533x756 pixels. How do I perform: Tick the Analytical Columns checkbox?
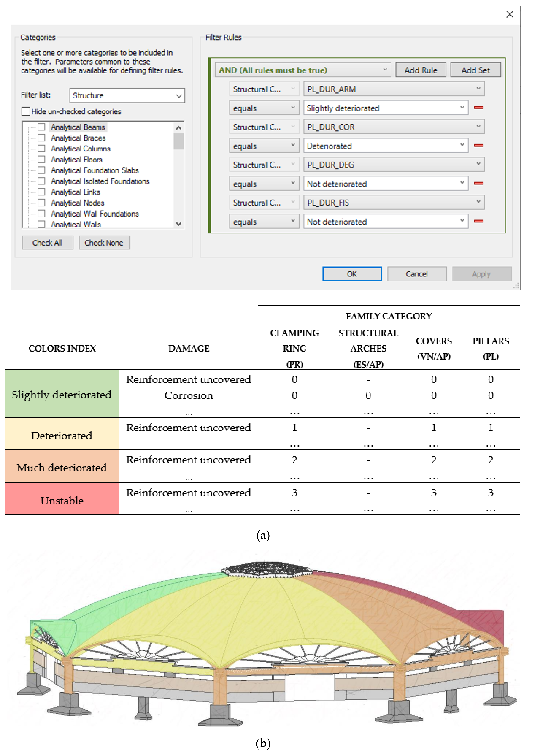[41, 149]
